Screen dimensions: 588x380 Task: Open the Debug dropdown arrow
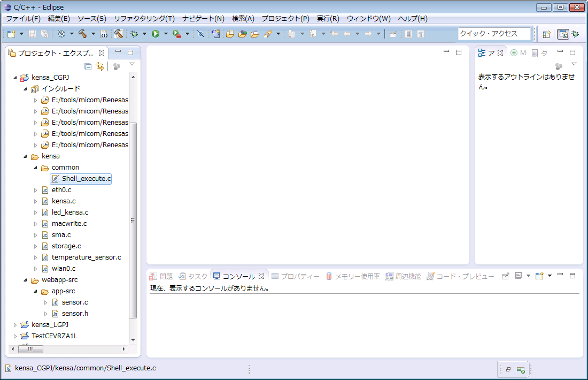pos(144,34)
